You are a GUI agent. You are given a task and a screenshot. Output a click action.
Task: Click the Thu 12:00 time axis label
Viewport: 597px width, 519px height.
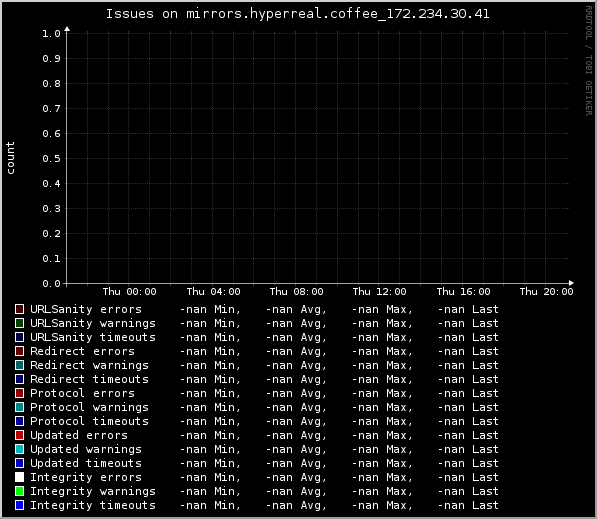pyautogui.click(x=379, y=292)
